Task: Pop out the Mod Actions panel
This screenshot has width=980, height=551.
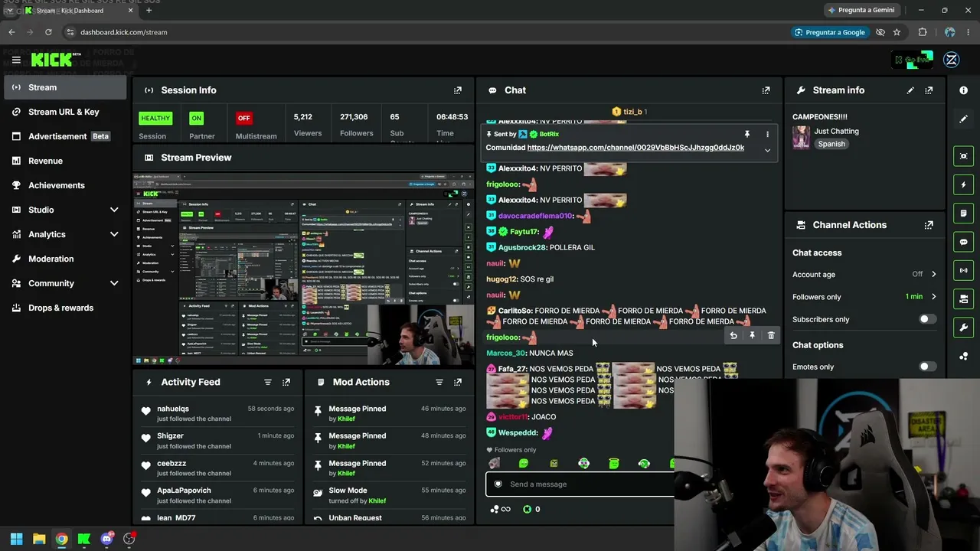Action: point(458,382)
